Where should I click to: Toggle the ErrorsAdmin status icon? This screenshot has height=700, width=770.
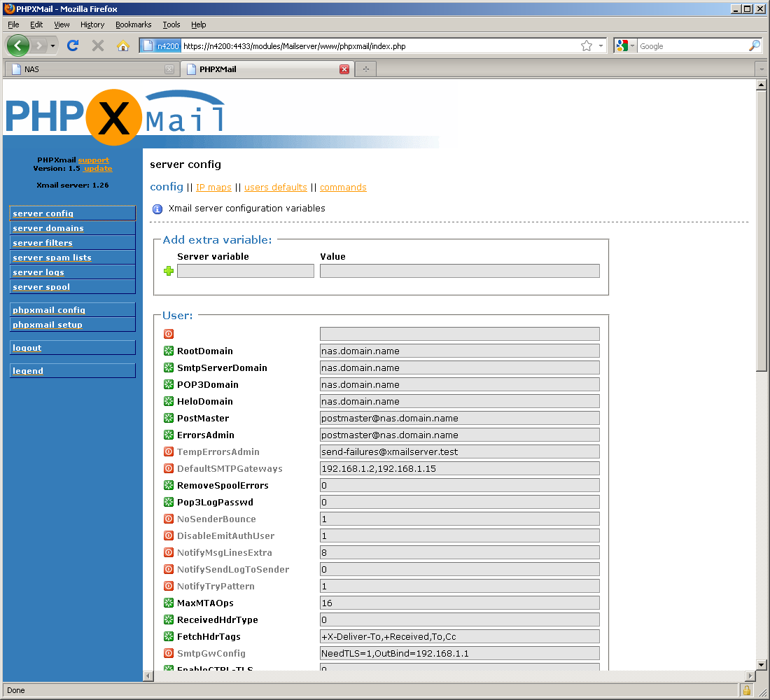coord(169,435)
